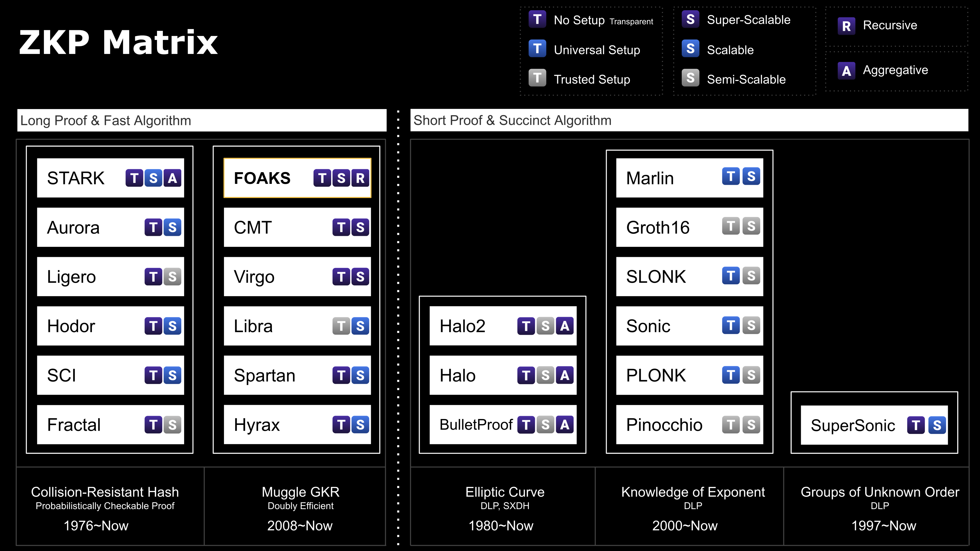Select the gray "T" badge on Libra
980x551 pixels.
pyautogui.click(x=341, y=326)
